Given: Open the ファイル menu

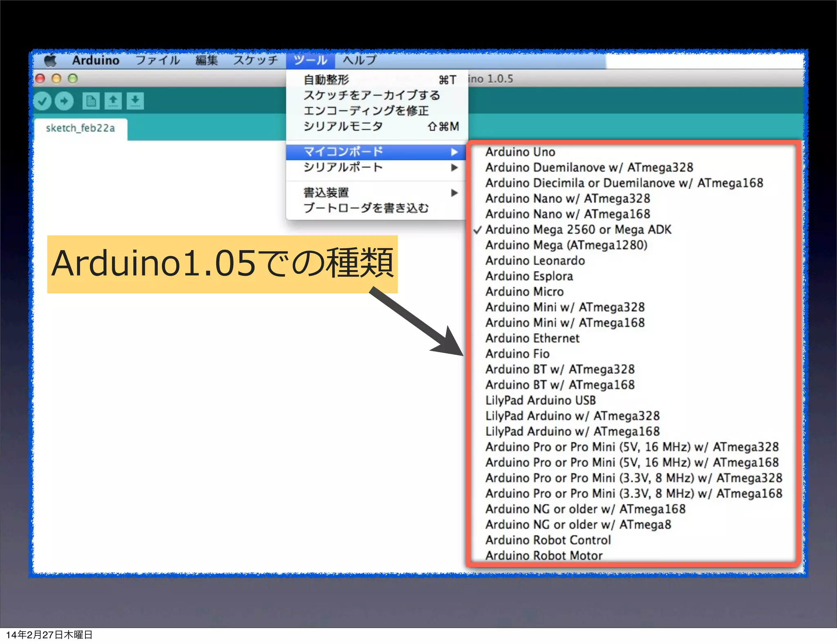Looking at the screenshot, I should point(157,60).
